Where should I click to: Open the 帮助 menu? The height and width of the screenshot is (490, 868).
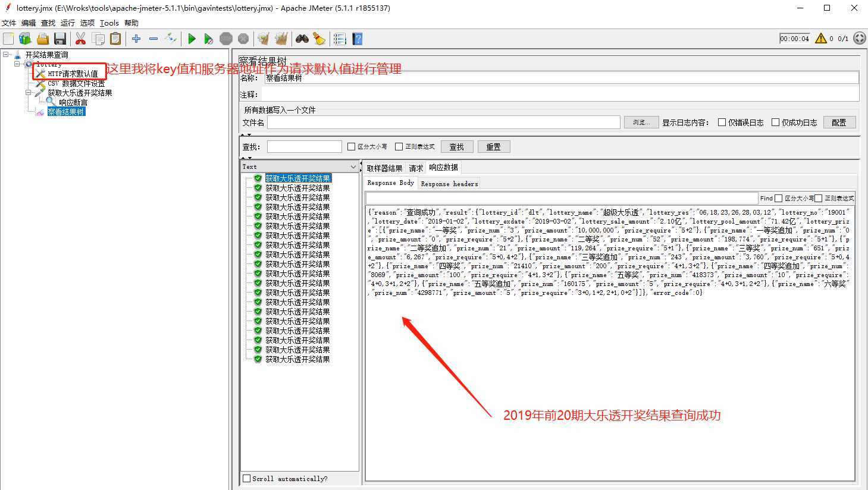pyautogui.click(x=131, y=23)
